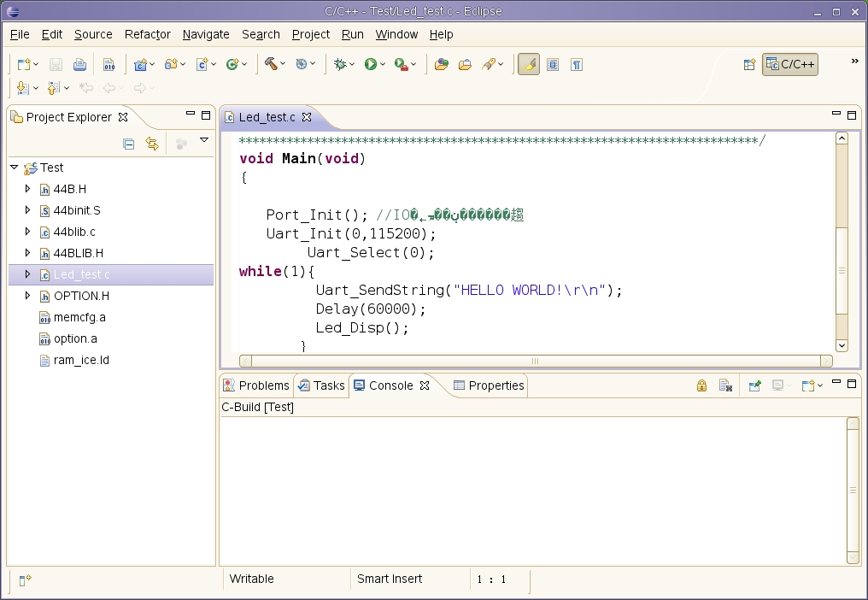Viewport: 868px width, 600px height.
Task: Open the File menu
Action: tap(20, 34)
